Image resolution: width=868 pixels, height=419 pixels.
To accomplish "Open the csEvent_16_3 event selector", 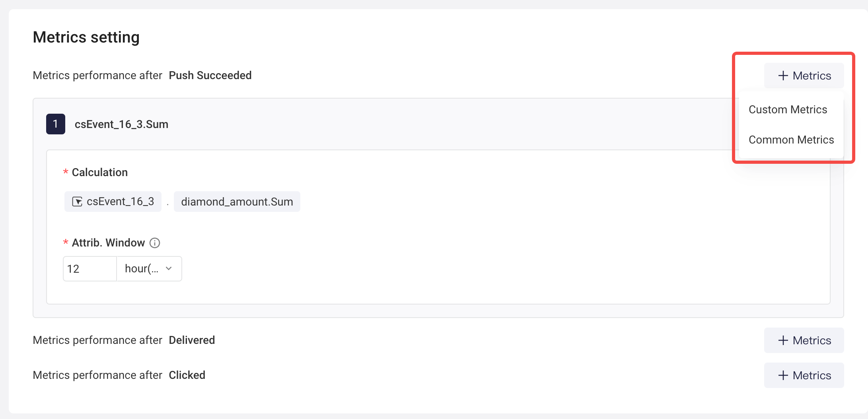I will [113, 202].
